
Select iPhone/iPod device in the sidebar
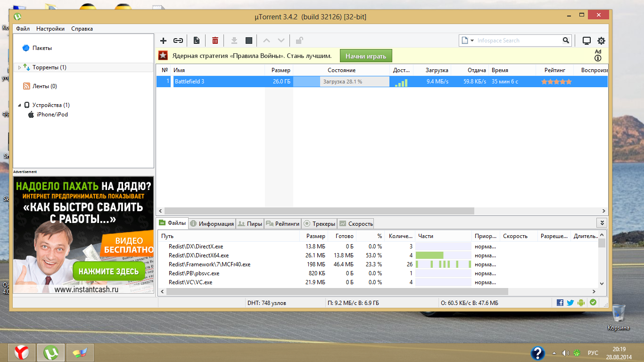pyautogui.click(x=48, y=115)
